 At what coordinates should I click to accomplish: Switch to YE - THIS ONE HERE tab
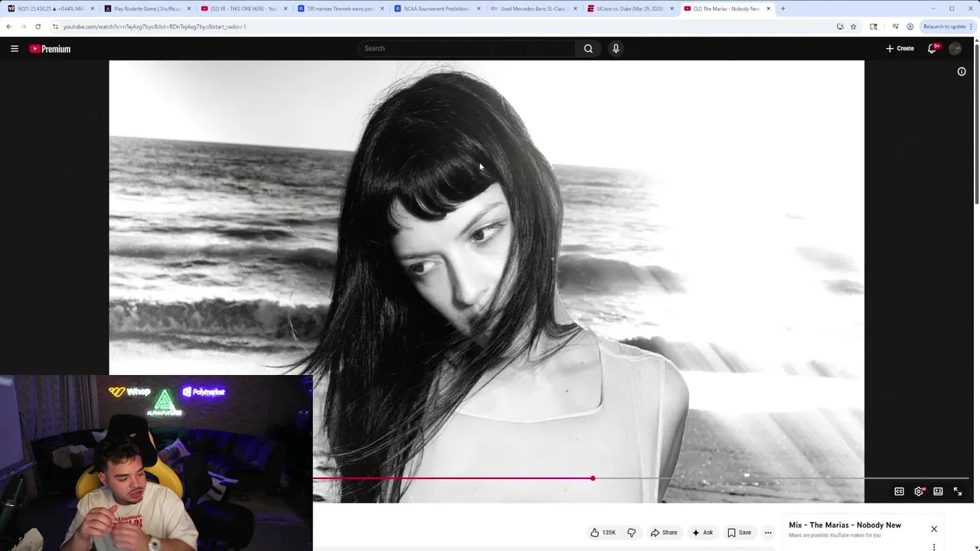(x=244, y=8)
